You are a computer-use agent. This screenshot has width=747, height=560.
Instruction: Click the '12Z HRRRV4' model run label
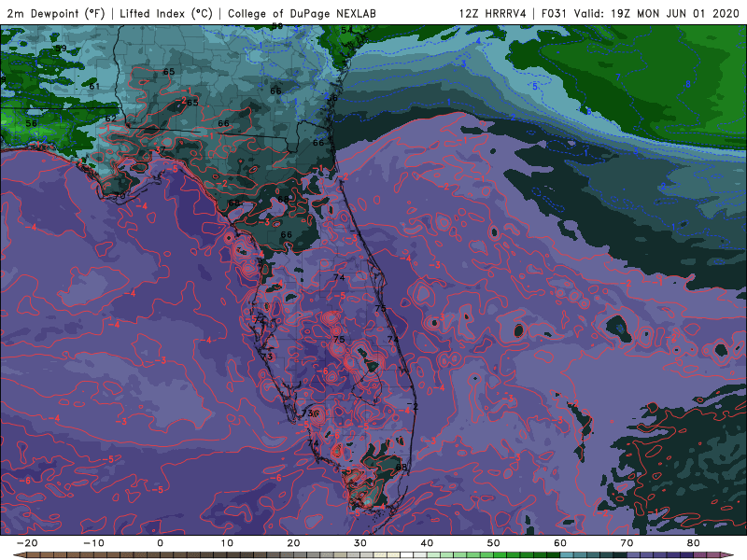pyautogui.click(x=493, y=13)
